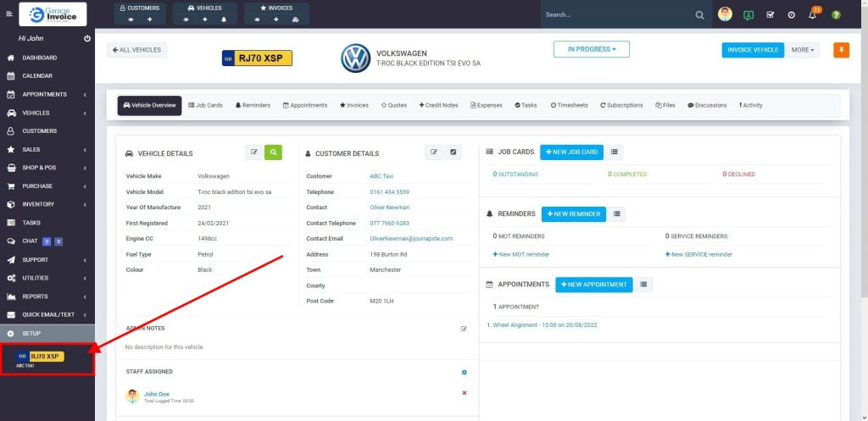Click the ALL VEHICLES back button
The image size is (868, 421).
[136, 50]
